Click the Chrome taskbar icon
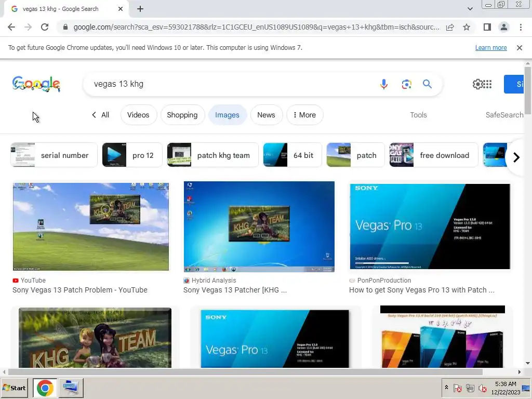 (45, 388)
